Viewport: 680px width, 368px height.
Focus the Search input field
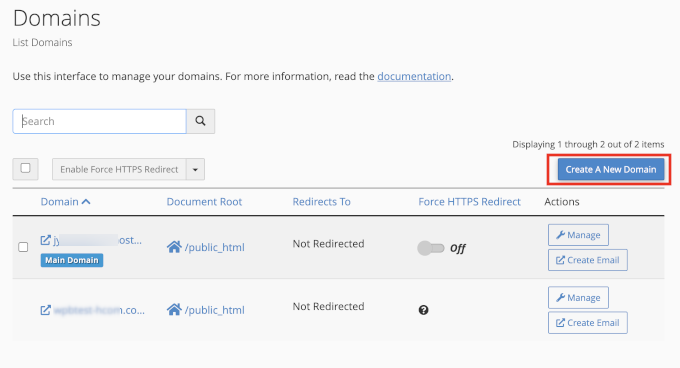(99, 121)
